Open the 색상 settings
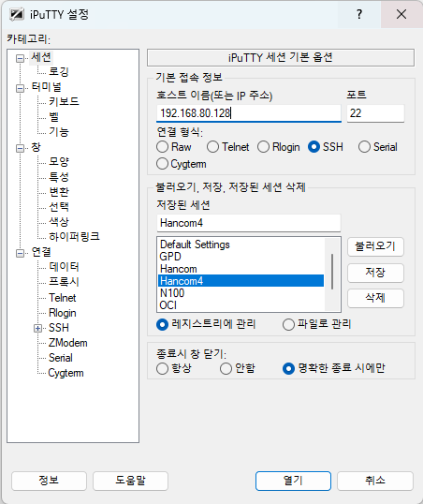Image resolution: width=423 pixels, height=504 pixels. coord(59,221)
